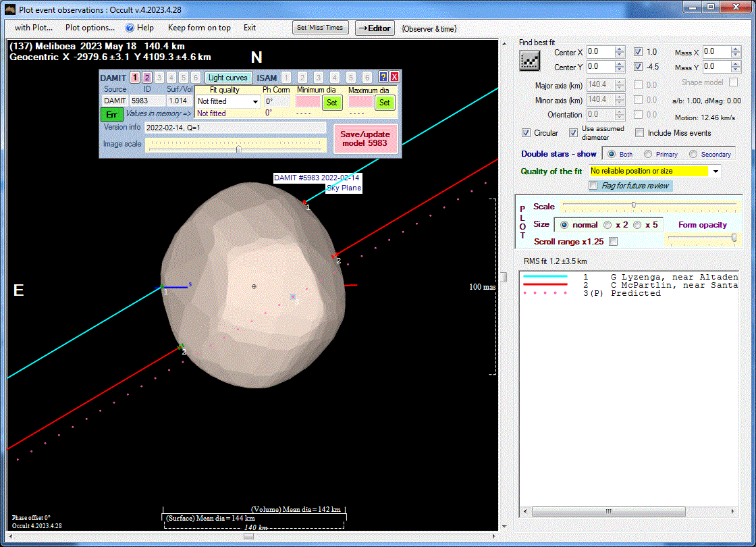Uncheck the Circular checkbox

[526, 133]
